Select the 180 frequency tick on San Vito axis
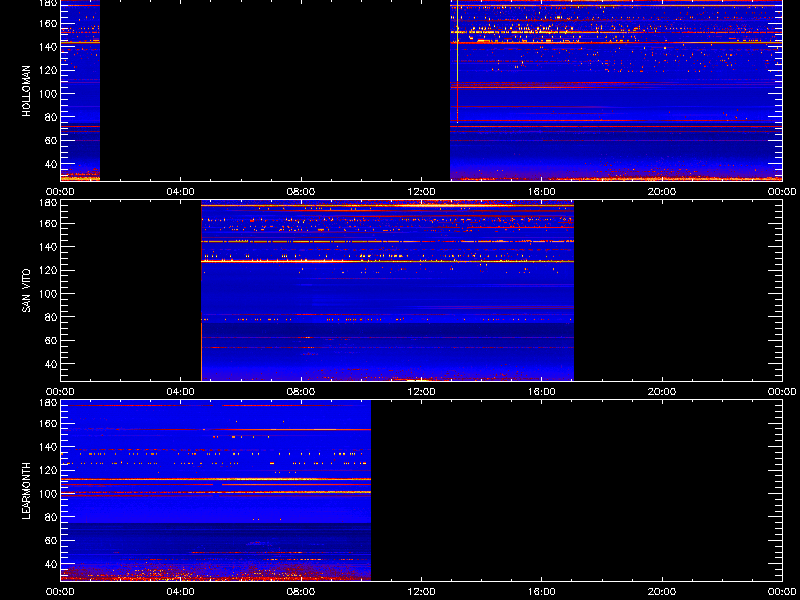 (x=49, y=203)
